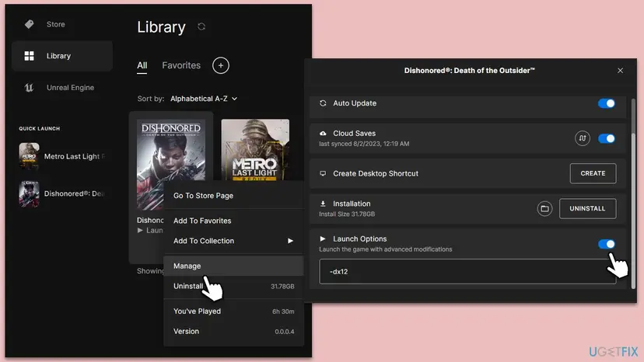Click the Installation download icon

pyautogui.click(x=323, y=204)
